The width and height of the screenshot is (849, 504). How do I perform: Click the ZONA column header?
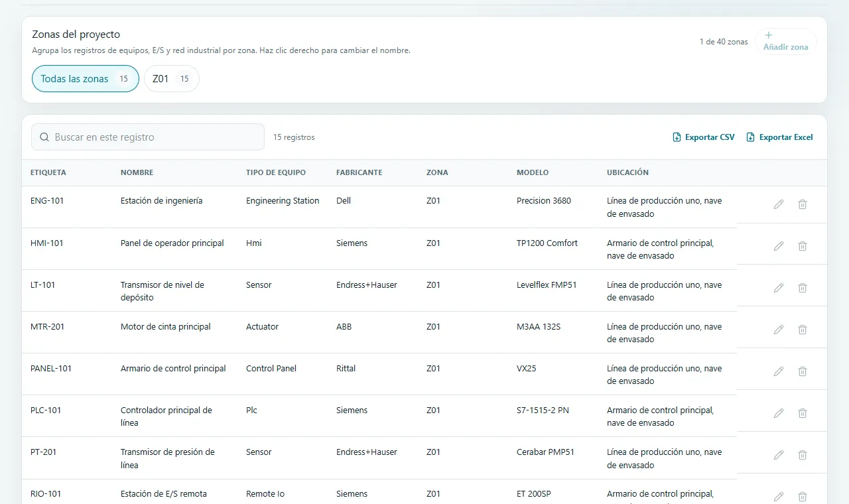pyautogui.click(x=437, y=172)
